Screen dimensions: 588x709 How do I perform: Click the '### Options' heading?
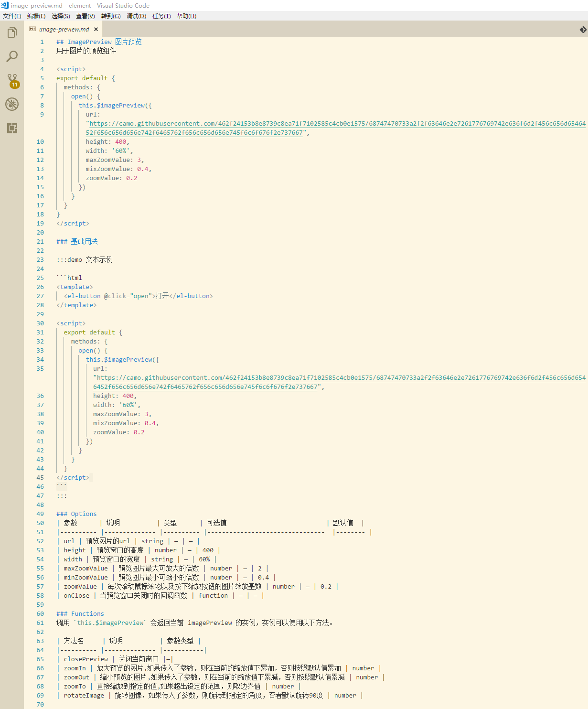(76, 514)
